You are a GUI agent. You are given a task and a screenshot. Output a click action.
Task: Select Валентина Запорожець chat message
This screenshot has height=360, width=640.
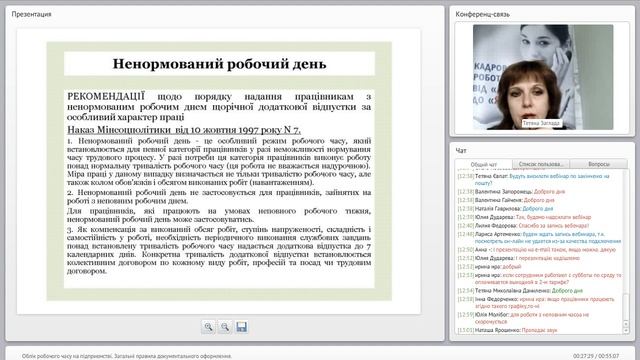(x=511, y=191)
